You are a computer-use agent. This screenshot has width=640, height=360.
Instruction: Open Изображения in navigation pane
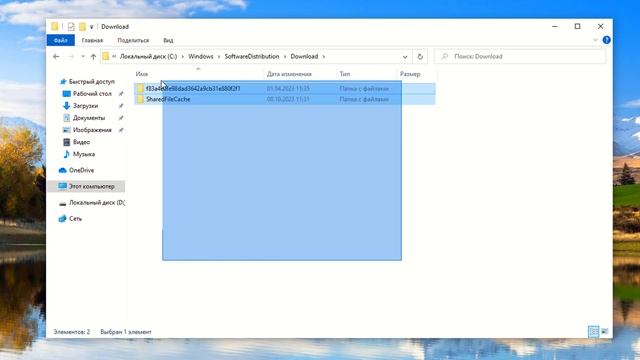click(x=92, y=130)
